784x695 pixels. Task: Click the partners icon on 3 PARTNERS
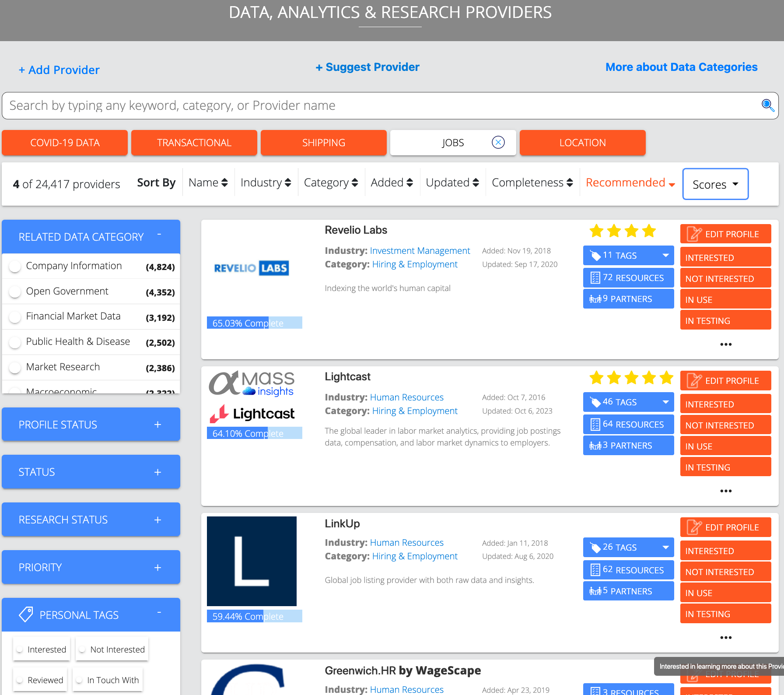595,446
